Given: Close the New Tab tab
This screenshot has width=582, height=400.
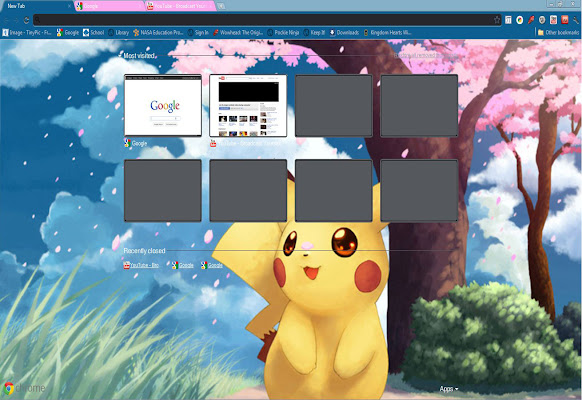Looking at the screenshot, I should pyautogui.click(x=69, y=6).
